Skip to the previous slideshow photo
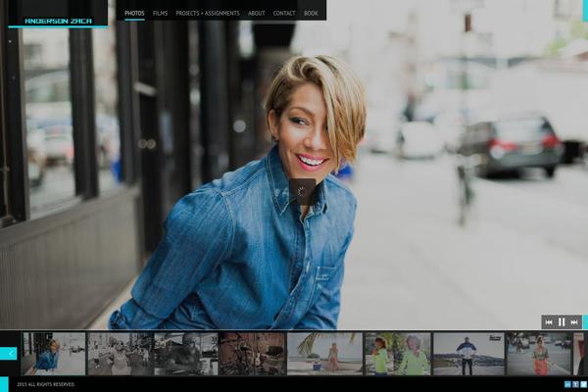This screenshot has height=392, width=588. [549, 322]
